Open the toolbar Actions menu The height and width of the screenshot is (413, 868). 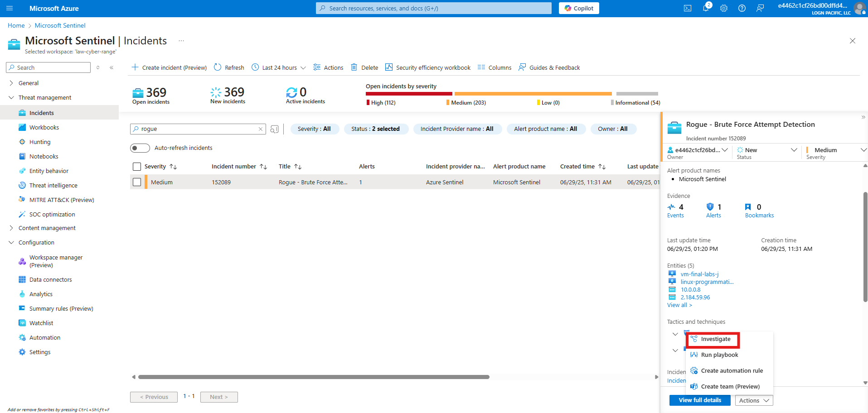click(x=328, y=67)
